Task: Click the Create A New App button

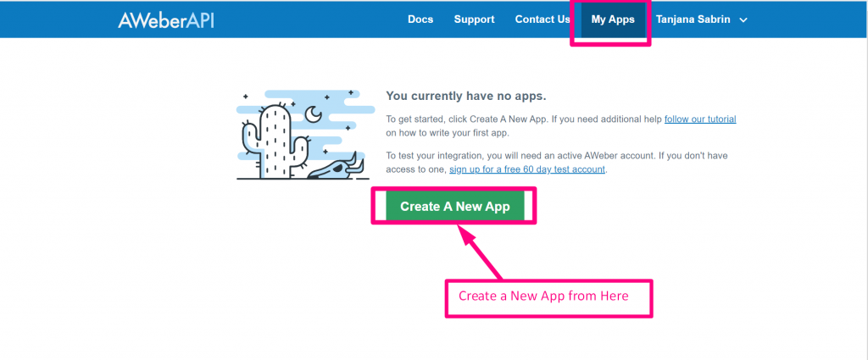Action: [x=454, y=207]
